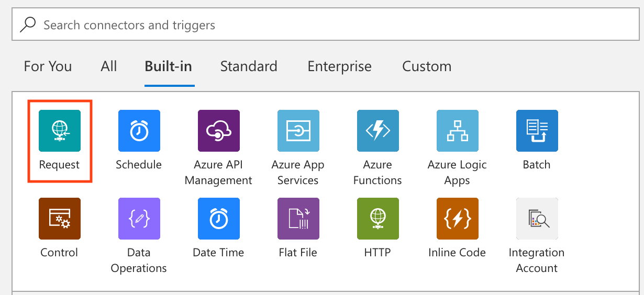
Task: Click the "HTTP" label text
Action: click(377, 253)
